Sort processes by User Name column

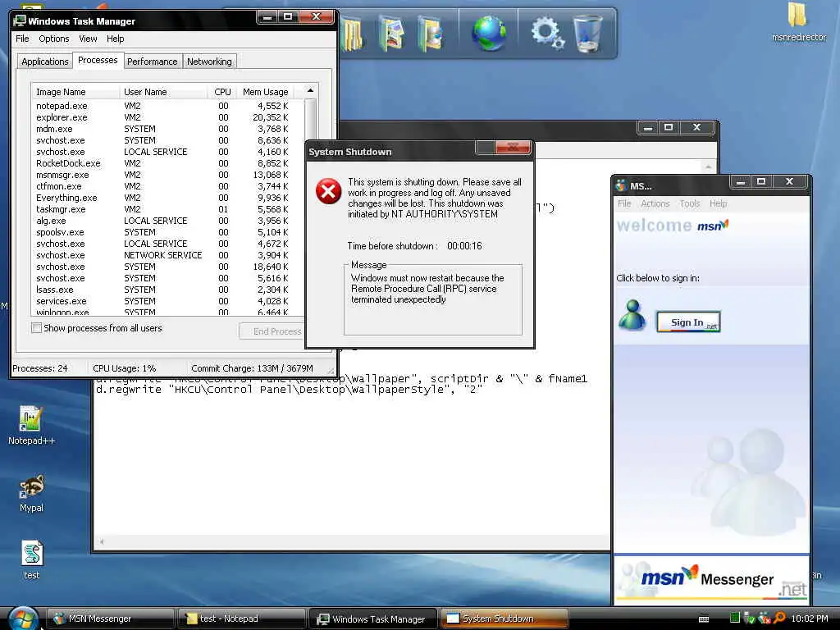(163, 92)
